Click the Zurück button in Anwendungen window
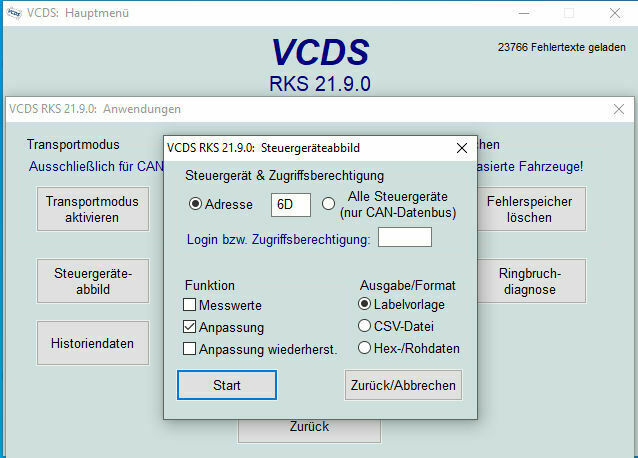 click(x=309, y=430)
